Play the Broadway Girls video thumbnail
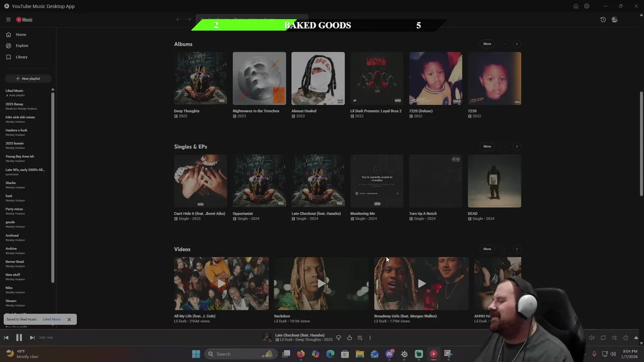Viewport: 644px width, 362px height. pos(421,284)
